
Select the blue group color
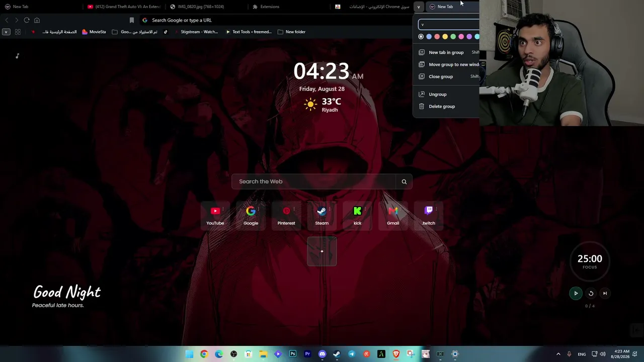(429, 36)
